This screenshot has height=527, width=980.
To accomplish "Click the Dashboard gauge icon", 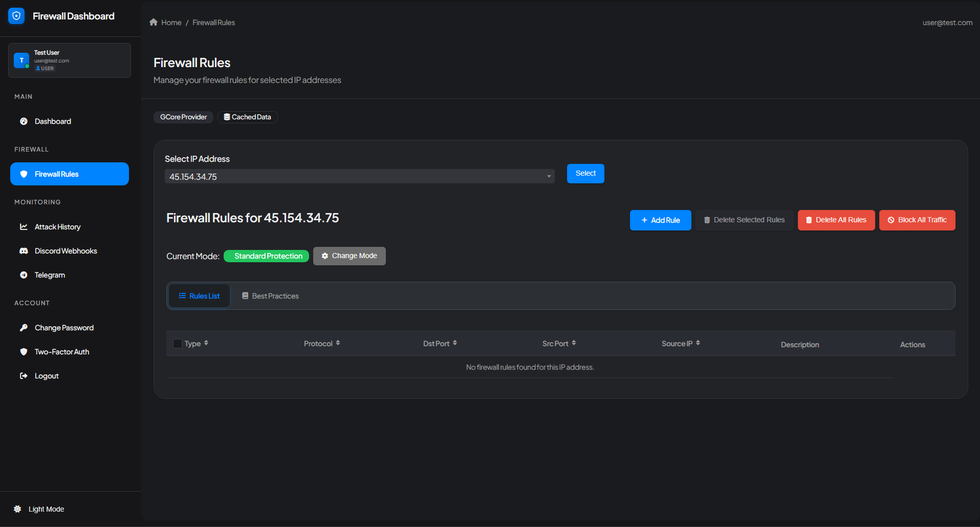I will pyautogui.click(x=24, y=121).
